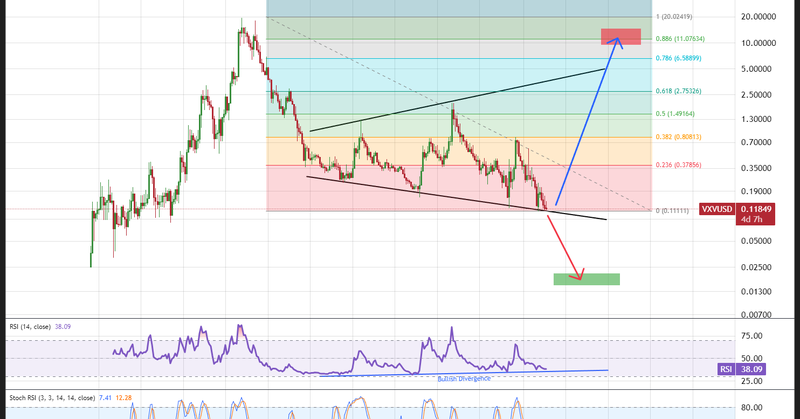Click the Stoch RSI value 12.28

[x=124, y=398]
